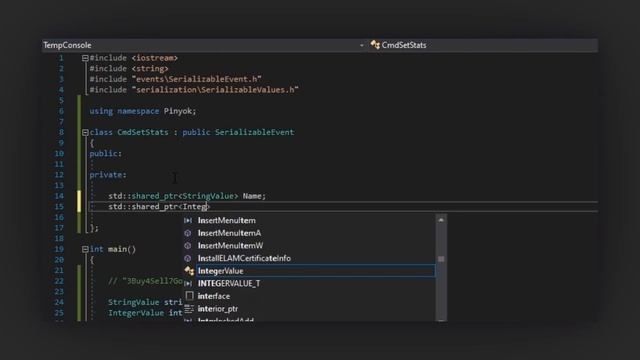The image size is (640, 360).
Task: Select IntegerValue in autocomplete list
Action: coord(316,271)
